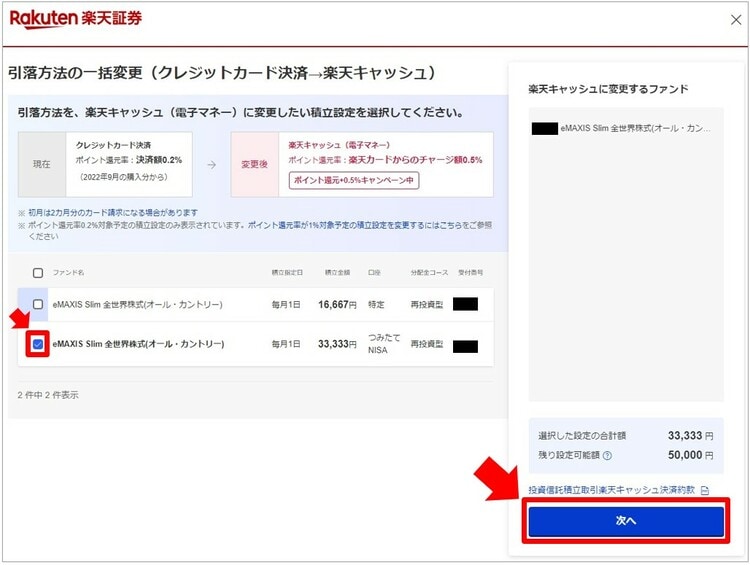Uncheck the 33,333円 つみたてNISA fund checkbox

(38, 344)
